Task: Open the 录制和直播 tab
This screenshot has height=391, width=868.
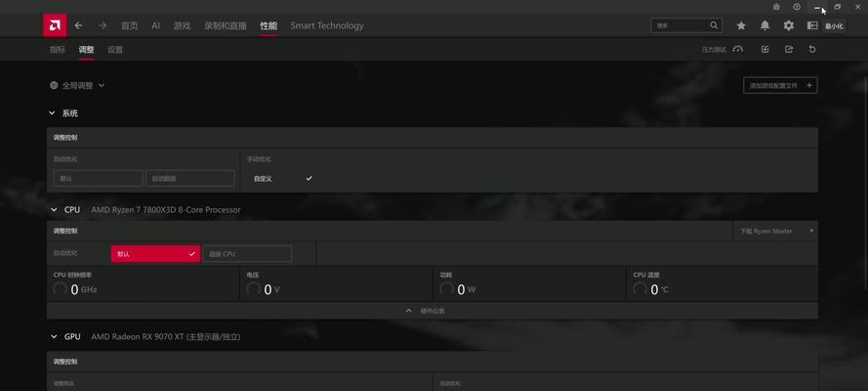Action: (226, 25)
